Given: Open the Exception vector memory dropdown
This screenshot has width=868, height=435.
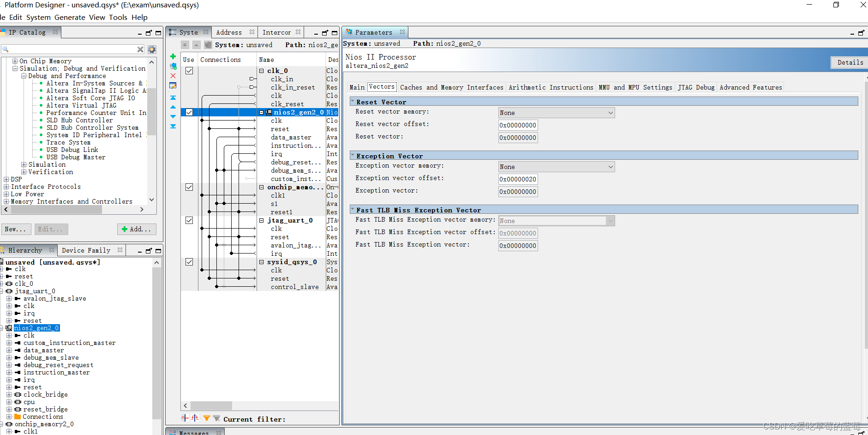Looking at the screenshot, I should (x=557, y=167).
